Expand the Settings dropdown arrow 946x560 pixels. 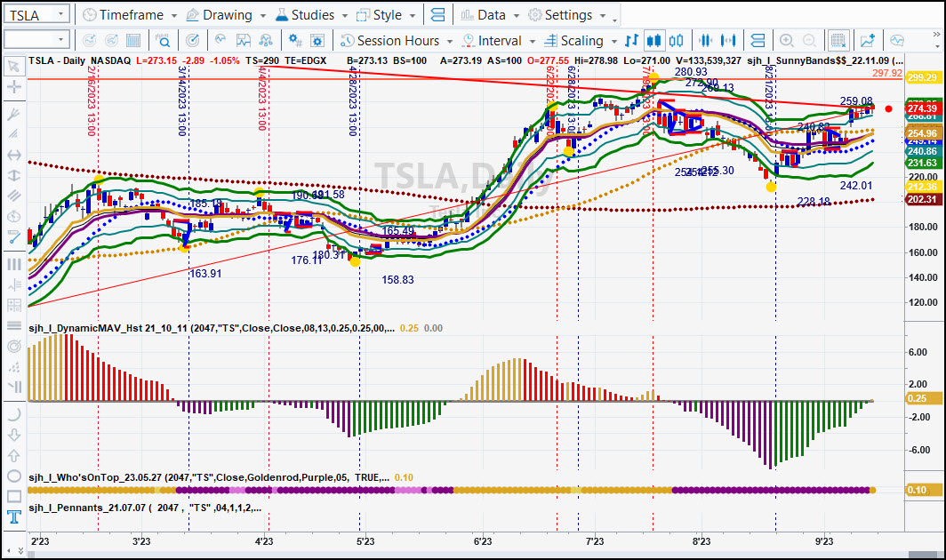(x=603, y=16)
